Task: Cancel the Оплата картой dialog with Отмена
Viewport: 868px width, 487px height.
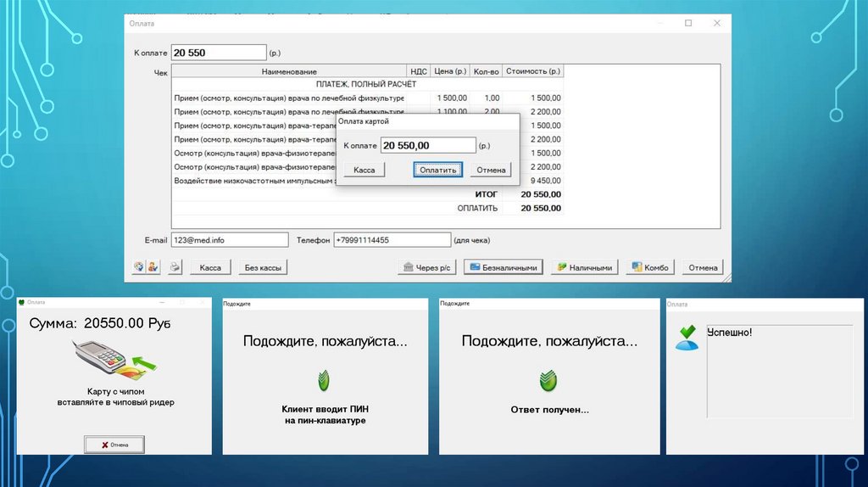Action: coord(490,170)
